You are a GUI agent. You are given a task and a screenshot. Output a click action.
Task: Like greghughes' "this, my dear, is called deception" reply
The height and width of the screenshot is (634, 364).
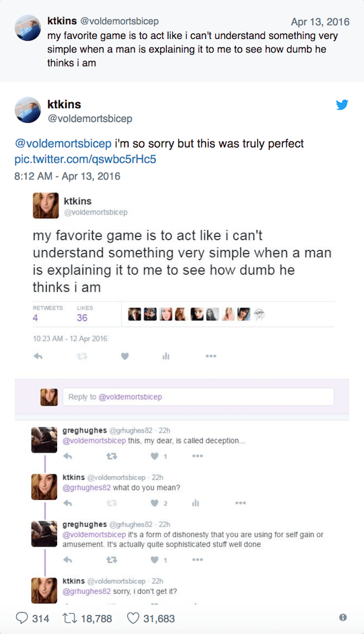point(155,455)
